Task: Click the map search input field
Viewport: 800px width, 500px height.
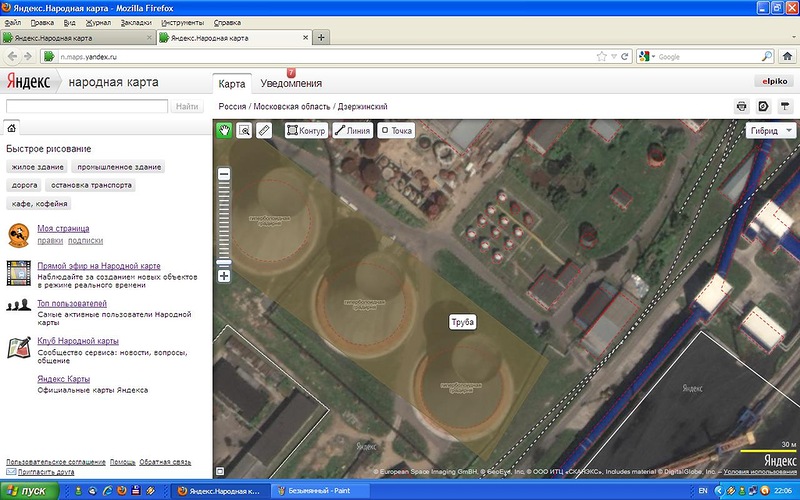Action: tap(87, 106)
